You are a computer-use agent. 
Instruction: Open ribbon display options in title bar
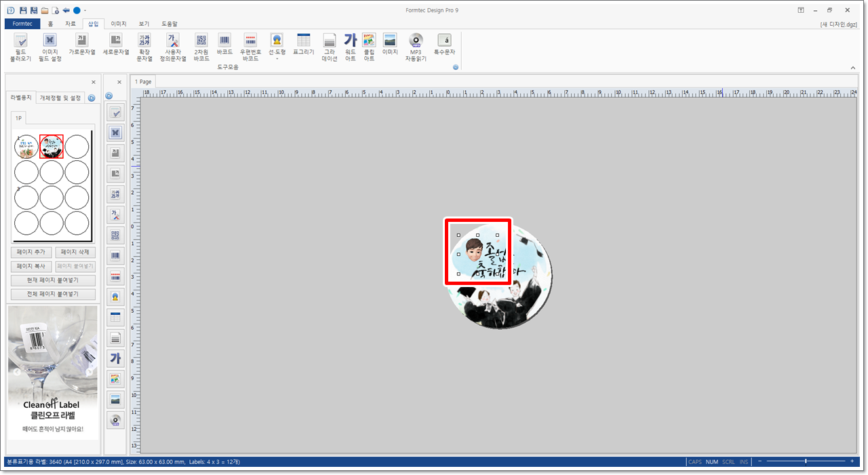tap(801, 10)
